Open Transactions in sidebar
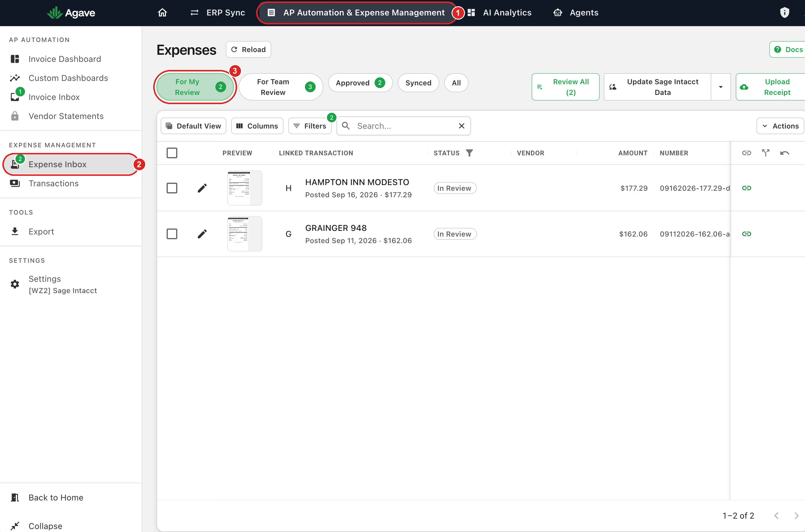Screen dimensions: 805x532 point(71,183)
